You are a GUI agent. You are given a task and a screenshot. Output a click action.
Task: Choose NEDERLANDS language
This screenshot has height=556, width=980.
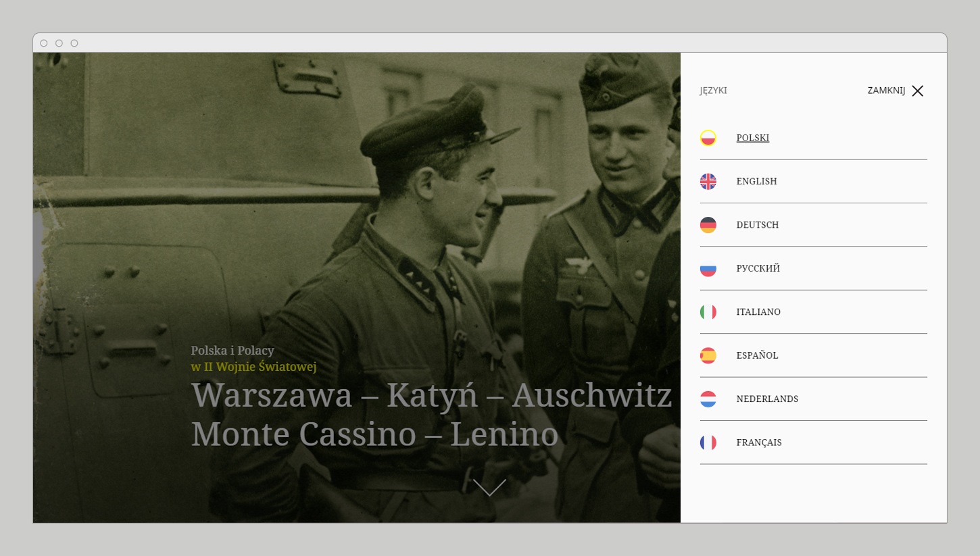tap(767, 399)
